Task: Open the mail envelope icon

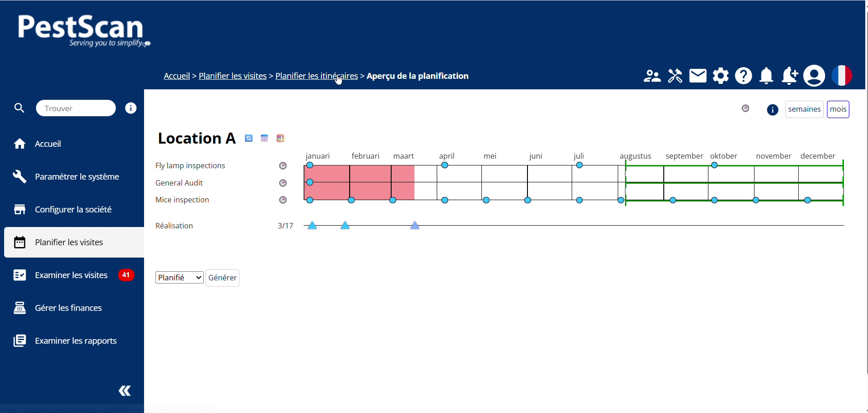Action: 698,76
